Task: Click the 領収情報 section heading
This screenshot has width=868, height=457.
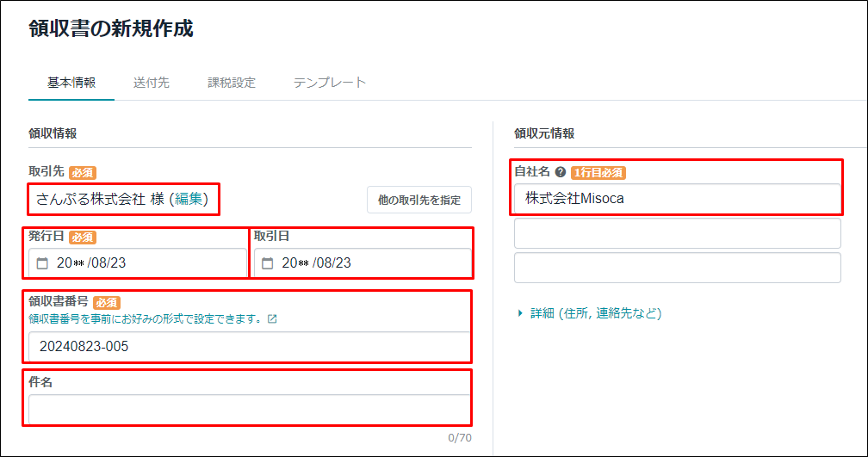Action: 53,133
